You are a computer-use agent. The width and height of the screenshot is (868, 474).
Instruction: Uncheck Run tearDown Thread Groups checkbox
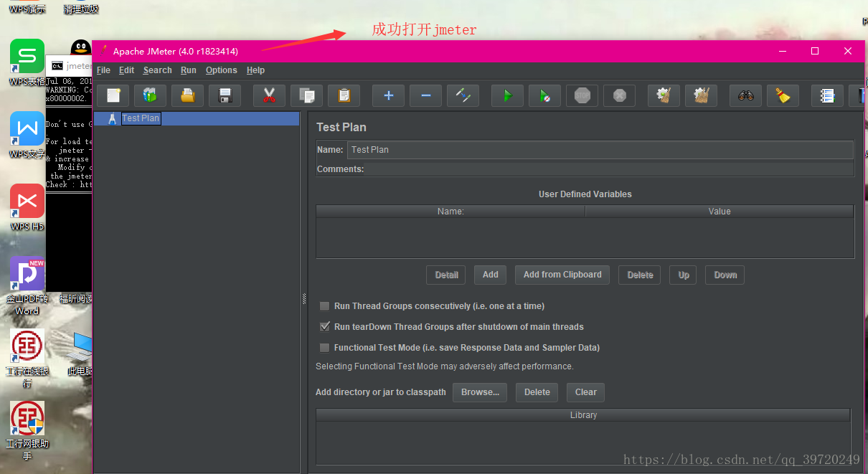325,327
